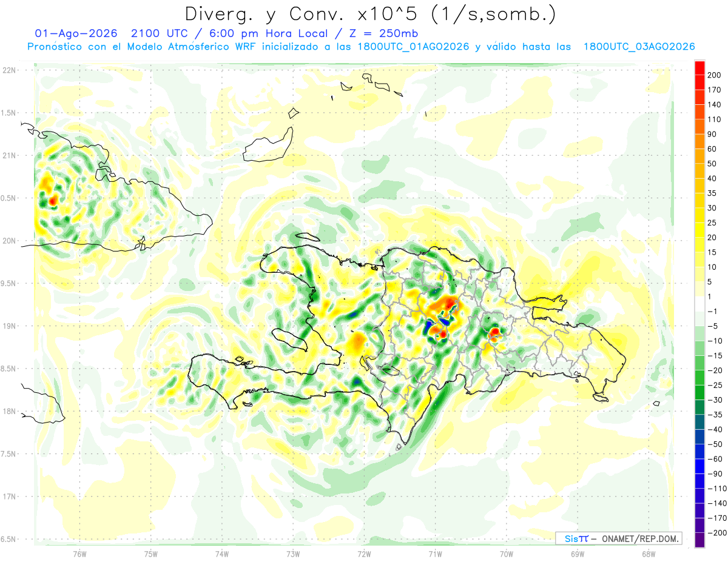Image resolution: width=728 pixels, height=562 pixels.
Task: Click the "71W" longitude label
Action: coord(435,554)
